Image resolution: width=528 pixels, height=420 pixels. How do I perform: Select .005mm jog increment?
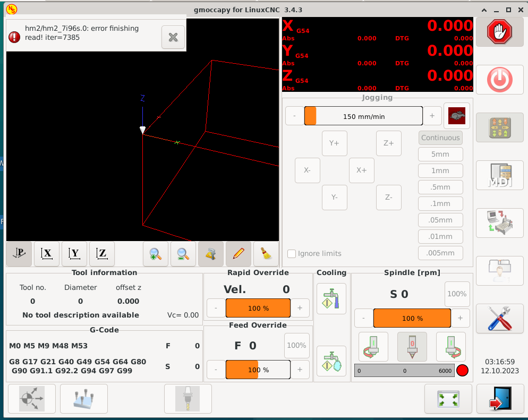tap(440, 253)
